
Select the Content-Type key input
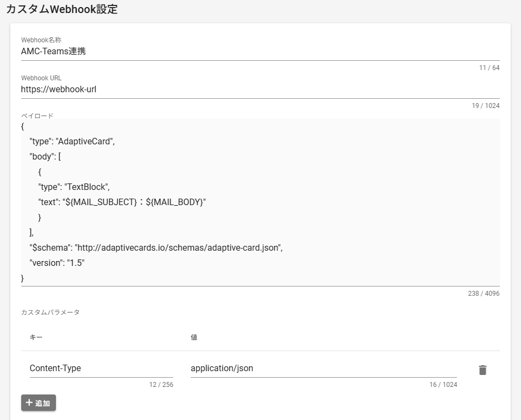pos(101,368)
